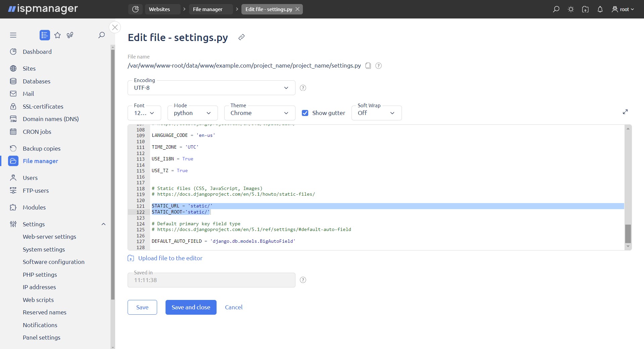Click Save and close

(x=190, y=307)
